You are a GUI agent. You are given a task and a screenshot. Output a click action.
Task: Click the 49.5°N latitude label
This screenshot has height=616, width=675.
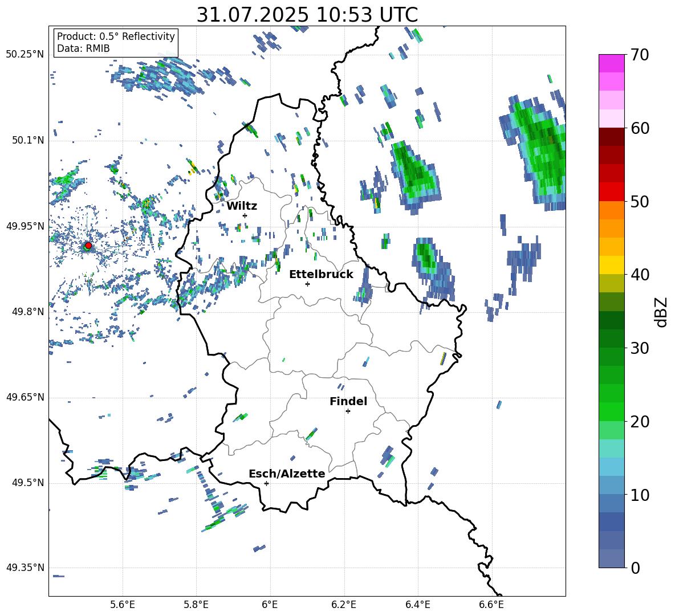tap(28, 483)
